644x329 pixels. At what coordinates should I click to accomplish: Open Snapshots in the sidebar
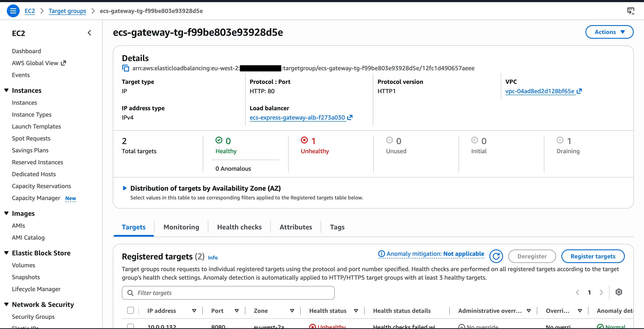[x=26, y=277]
